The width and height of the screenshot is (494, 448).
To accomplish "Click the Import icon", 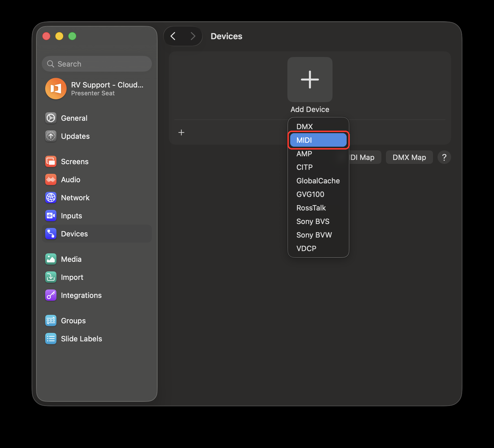I will click(51, 277).
